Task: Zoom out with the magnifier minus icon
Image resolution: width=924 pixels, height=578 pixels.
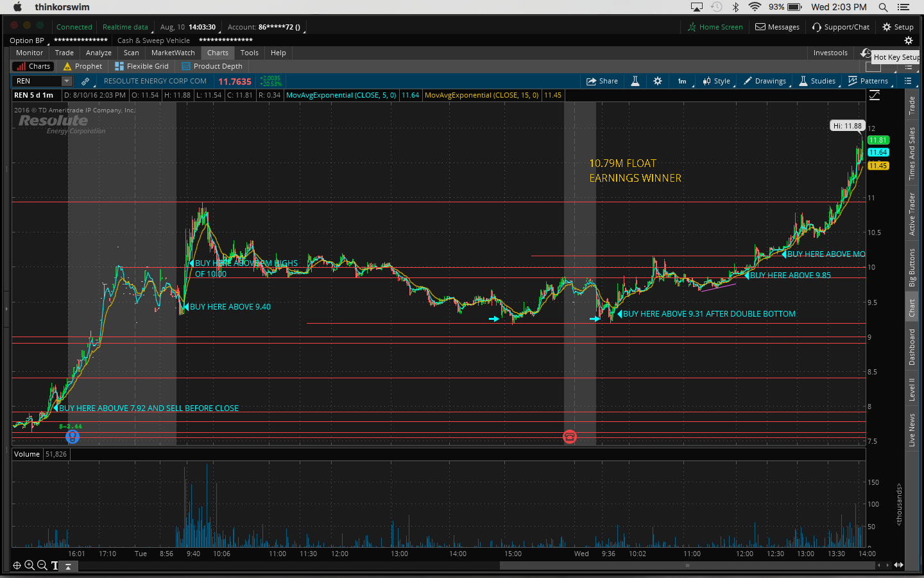Action: tap(42, 565)
